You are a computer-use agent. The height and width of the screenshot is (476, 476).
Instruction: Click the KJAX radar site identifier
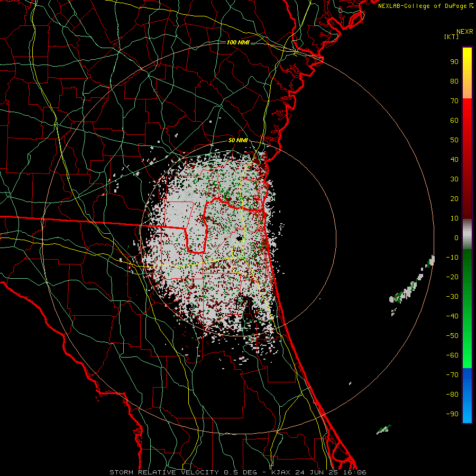point(280,472)
